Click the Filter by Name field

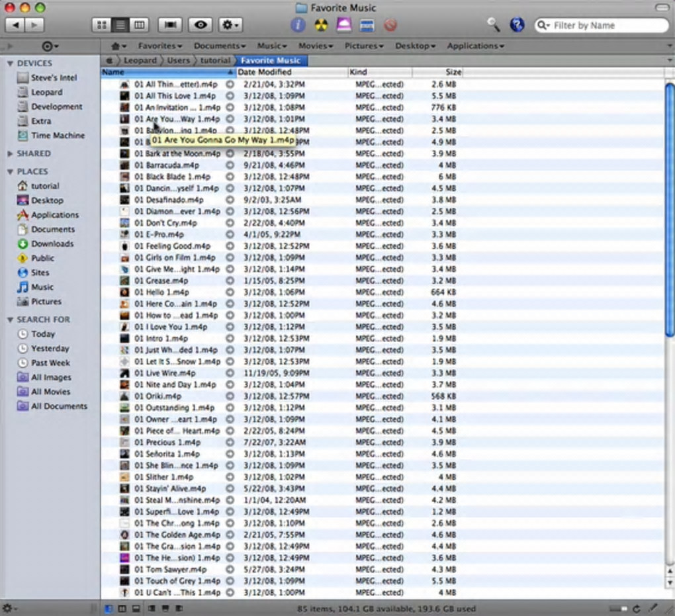pos(602,25)
